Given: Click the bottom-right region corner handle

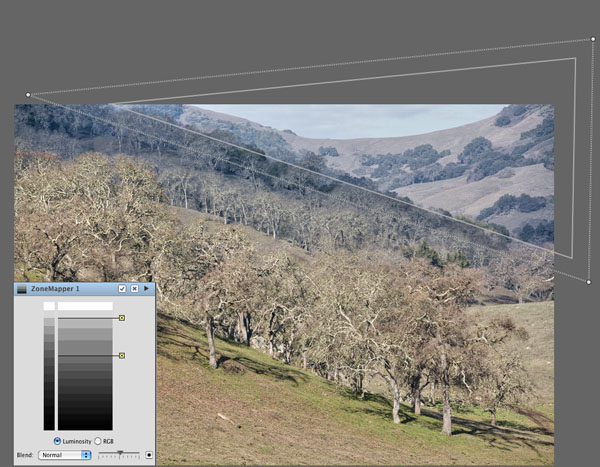Looking at the screenshot, I should click(x=589, y=282).
